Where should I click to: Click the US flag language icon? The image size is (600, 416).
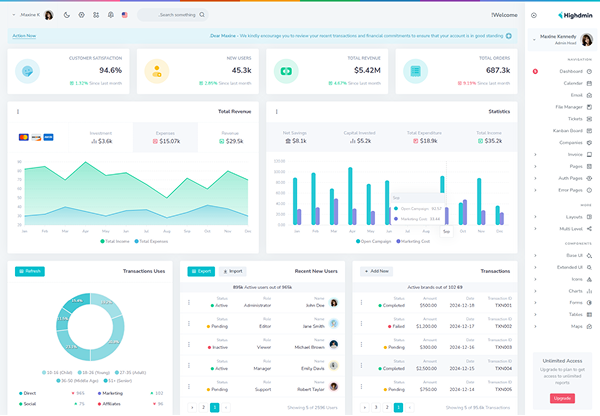(125, 15)
